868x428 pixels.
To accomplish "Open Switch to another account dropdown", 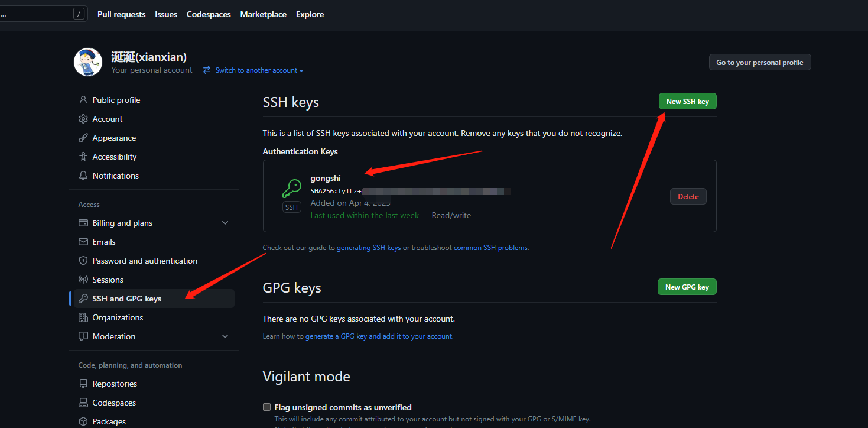I will tap(259, 70).
